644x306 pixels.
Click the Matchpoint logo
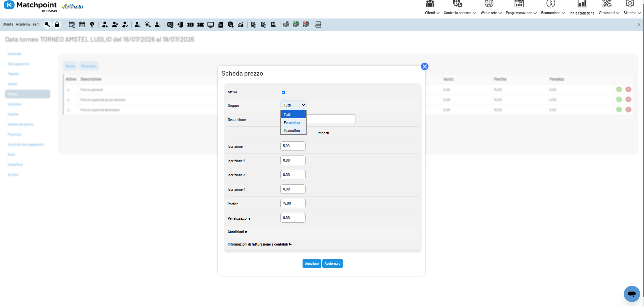[30, 6]
